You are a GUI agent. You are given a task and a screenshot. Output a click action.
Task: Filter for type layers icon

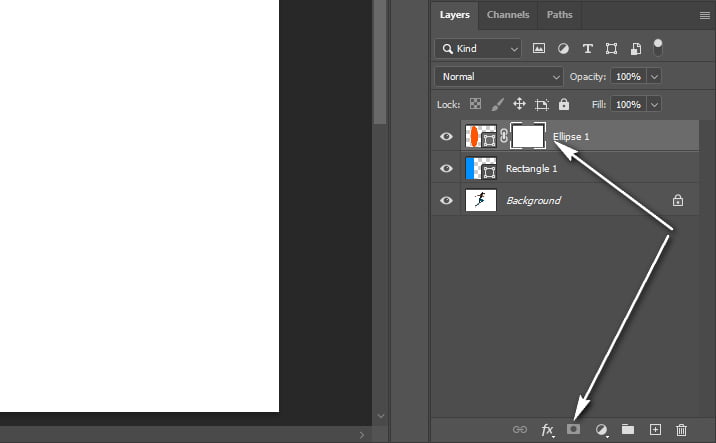pyautogui.click(x=588, y=48)
